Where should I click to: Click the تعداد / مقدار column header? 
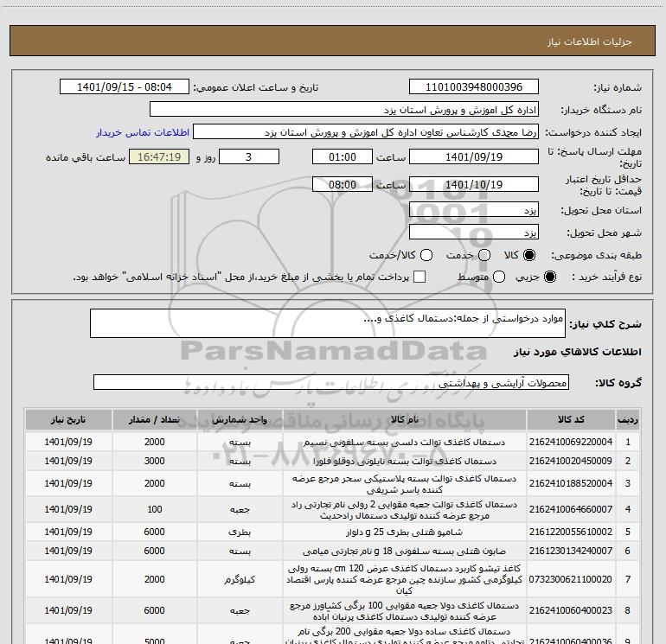154,420
